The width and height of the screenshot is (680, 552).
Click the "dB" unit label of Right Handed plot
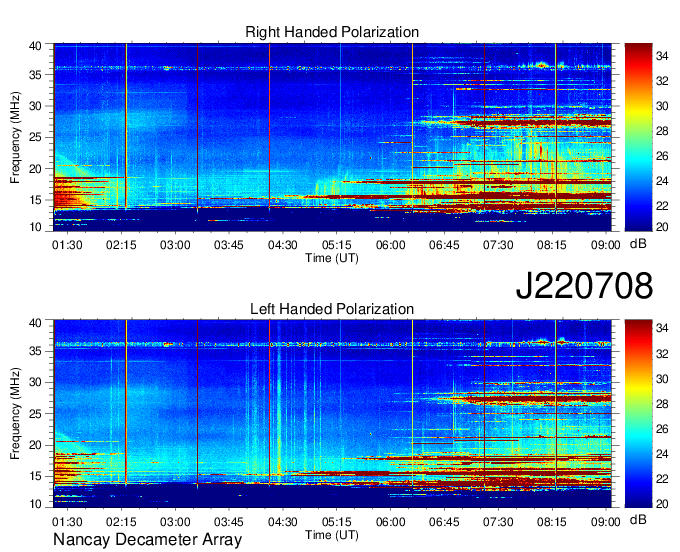pos(638,244)
